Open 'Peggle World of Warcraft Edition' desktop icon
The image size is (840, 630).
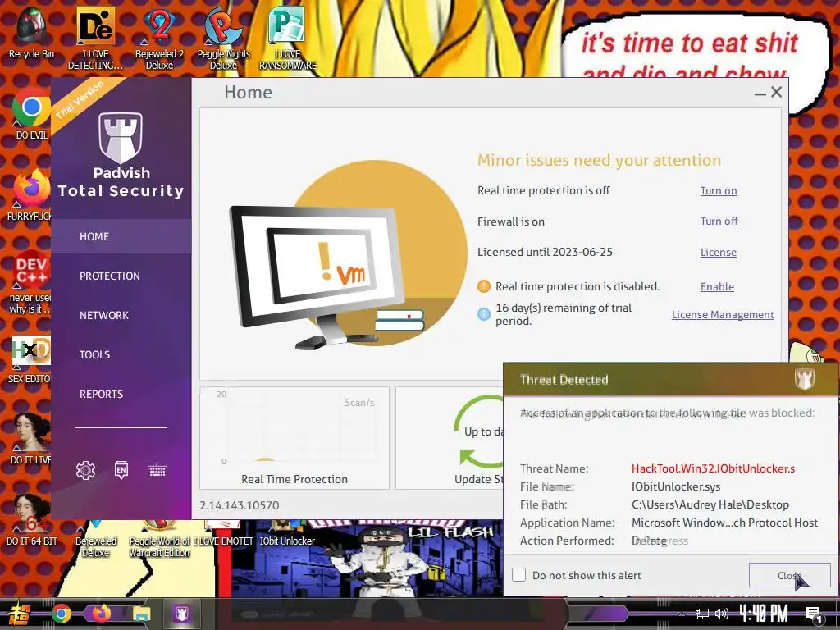point(160,540)
